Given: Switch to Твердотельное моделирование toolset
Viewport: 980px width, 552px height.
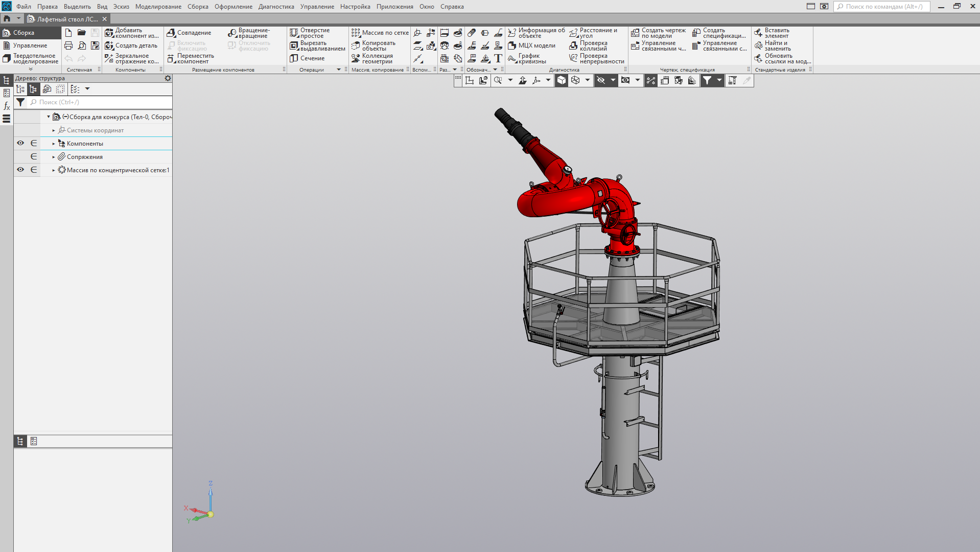Looking at the screenshot, I should click(31, 59).
